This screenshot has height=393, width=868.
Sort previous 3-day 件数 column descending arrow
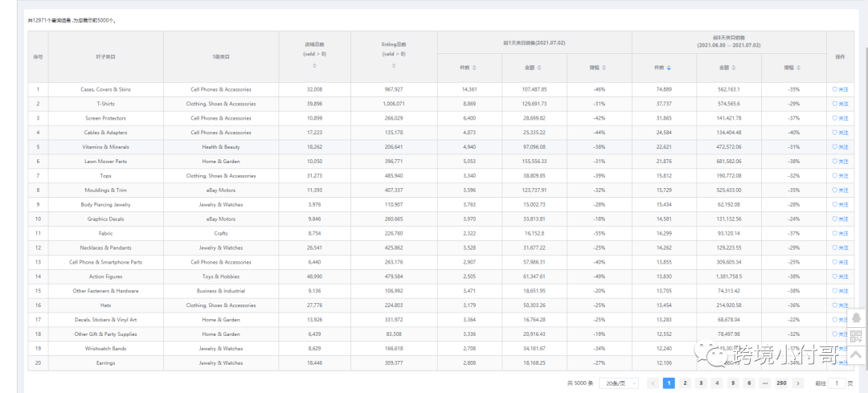point(669,69)
